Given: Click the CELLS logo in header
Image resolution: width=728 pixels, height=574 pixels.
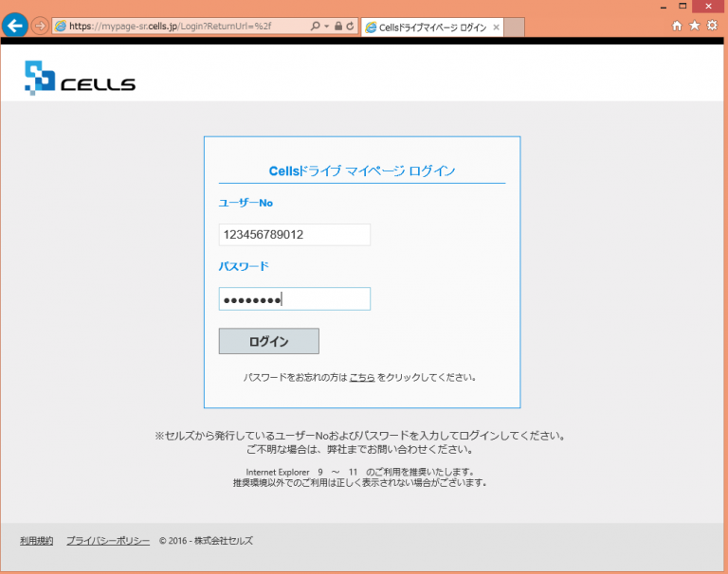Looking at the screenshot, I should click(80, 78).
